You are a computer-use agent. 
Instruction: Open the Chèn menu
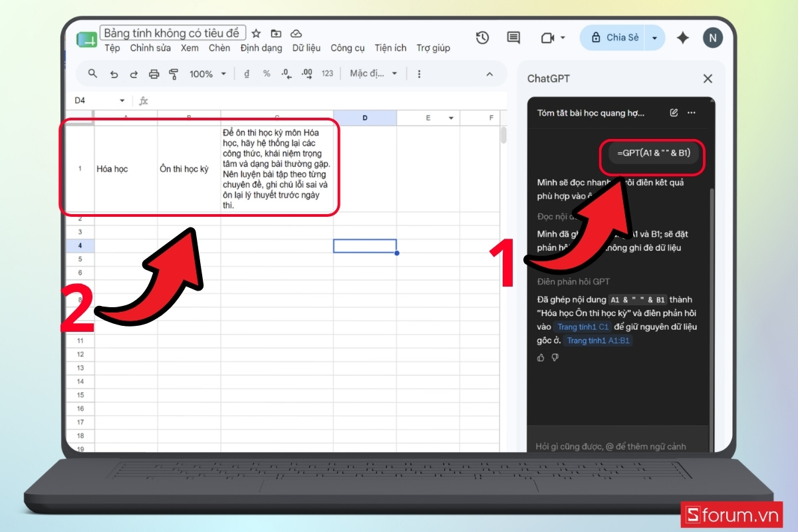[x=219, y=48]
